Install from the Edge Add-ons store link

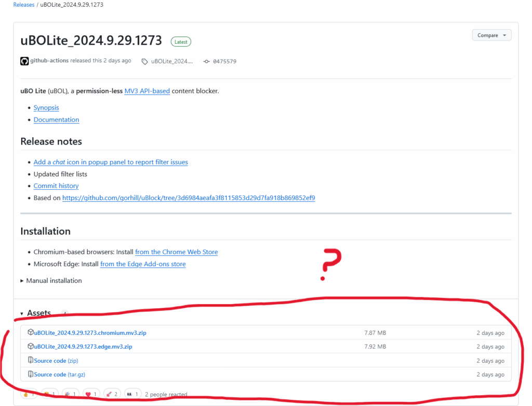tap(143, 264)
